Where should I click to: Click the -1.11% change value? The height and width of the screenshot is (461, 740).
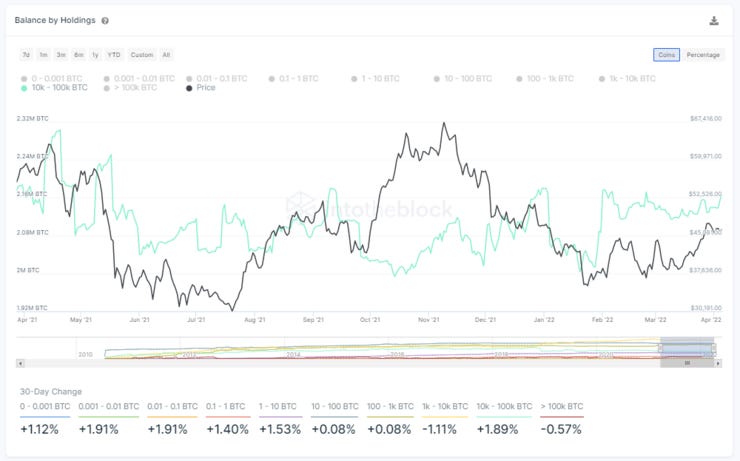pos(439,429)
